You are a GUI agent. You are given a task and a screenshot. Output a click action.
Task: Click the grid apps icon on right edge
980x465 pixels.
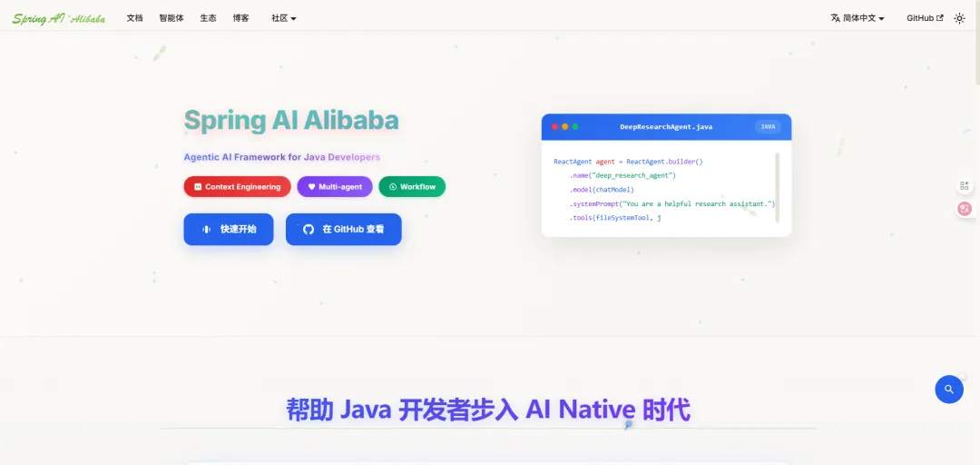pyautogui.click(x=965, y=186)
